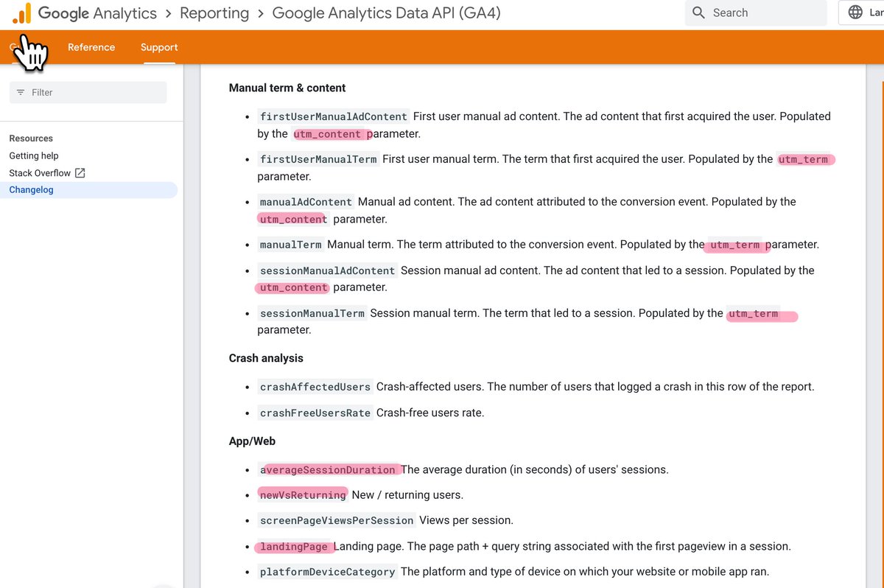Click the manualTerm code term
The height and width of the screenshot is (588, 884).
(x=291, y=245)
